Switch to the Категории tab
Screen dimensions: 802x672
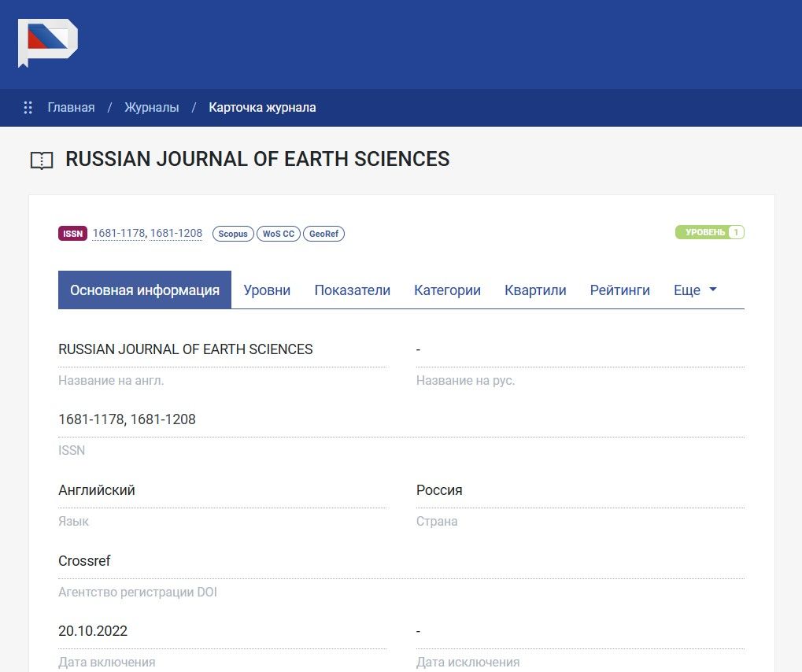coord(447,290)
